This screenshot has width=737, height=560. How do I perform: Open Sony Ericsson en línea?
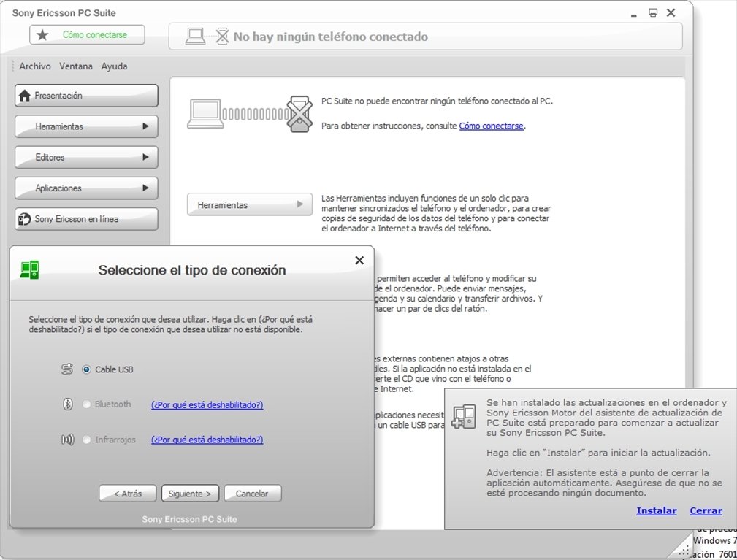point(86,219)
